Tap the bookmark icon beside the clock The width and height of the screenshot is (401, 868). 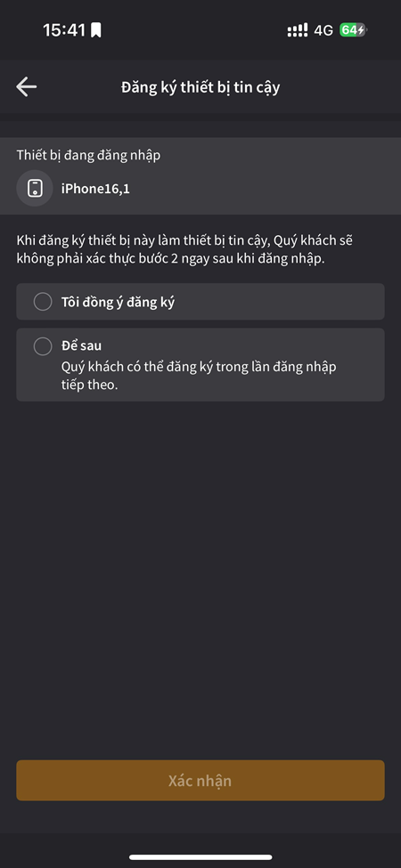(x=96, y=30)
